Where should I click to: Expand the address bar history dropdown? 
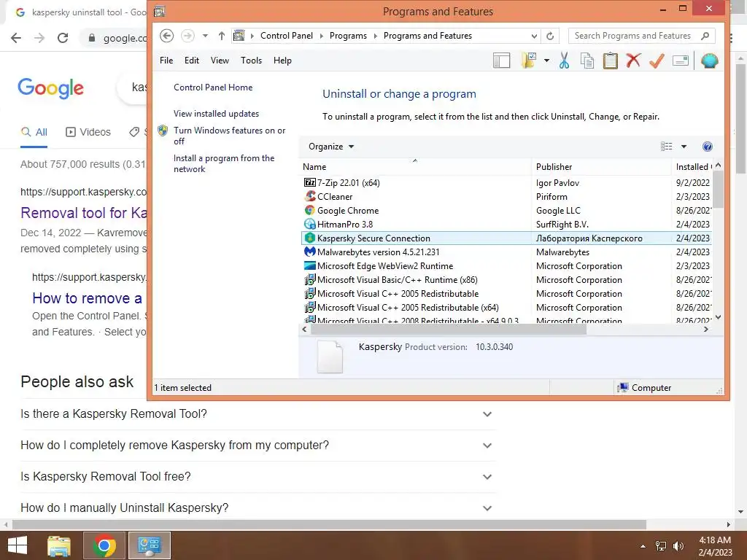pyautogui.click(x=534, y=36)
